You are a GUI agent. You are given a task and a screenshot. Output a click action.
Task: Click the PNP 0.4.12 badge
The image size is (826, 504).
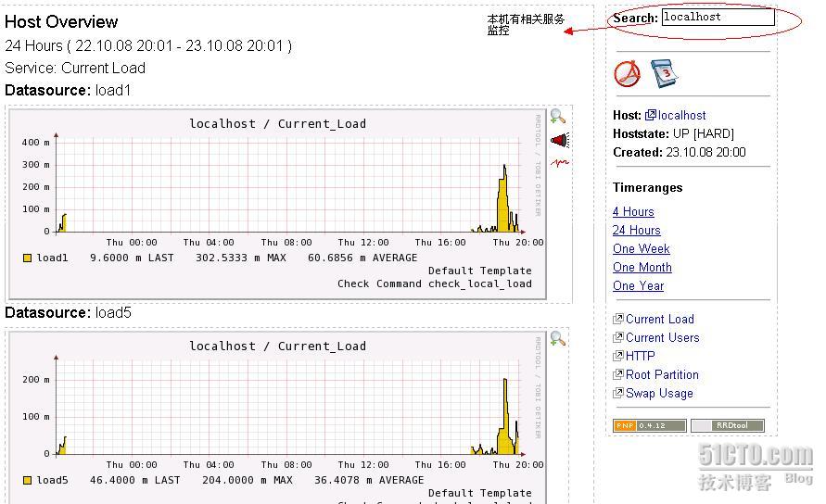[649, 426]
